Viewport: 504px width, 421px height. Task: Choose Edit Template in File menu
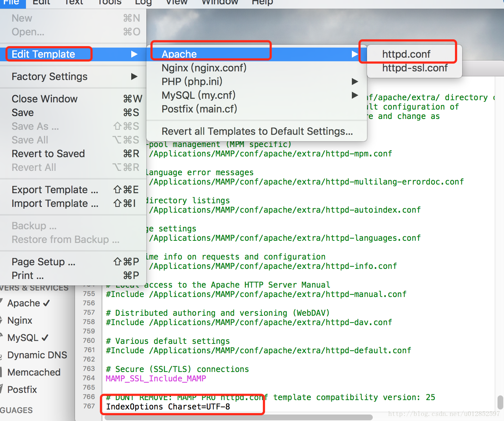click(73, 54)
